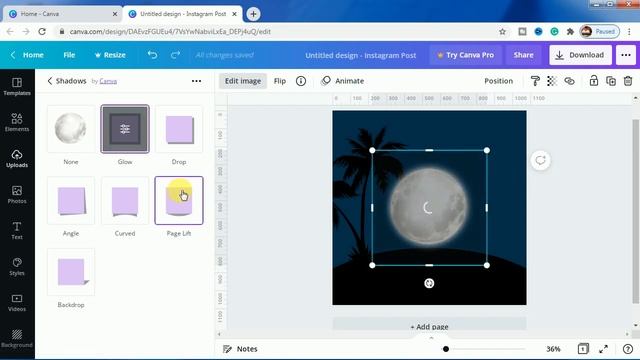
Task: Click the Download button
Action: coord(580,55)
